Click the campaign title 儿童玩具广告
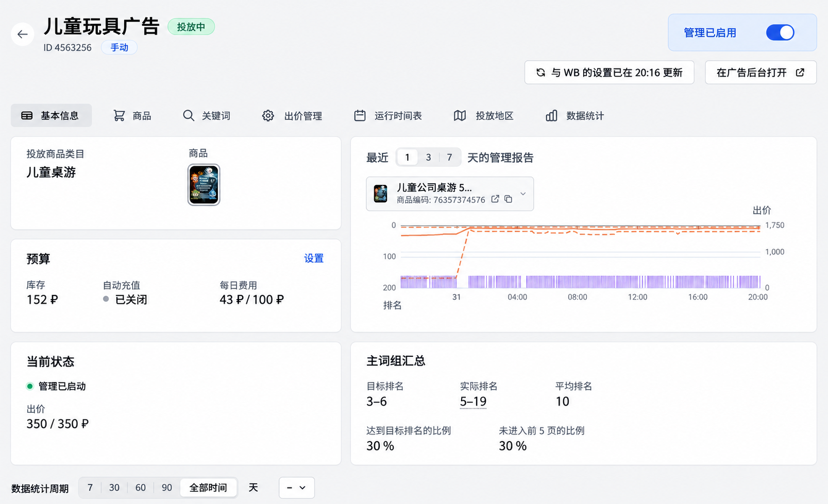The width and height of the screenshot is (828, 504). coord(102,26)
